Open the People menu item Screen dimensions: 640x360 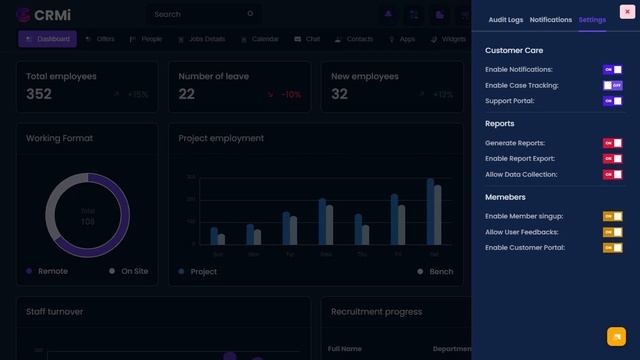(146, 39)
